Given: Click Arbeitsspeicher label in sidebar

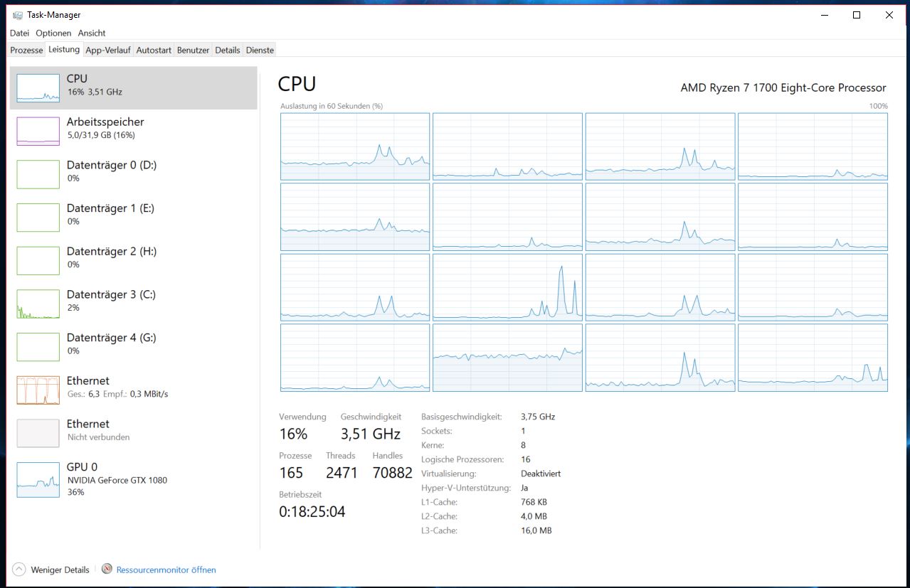Looking at the screenshot, I should tap(105, 122).
